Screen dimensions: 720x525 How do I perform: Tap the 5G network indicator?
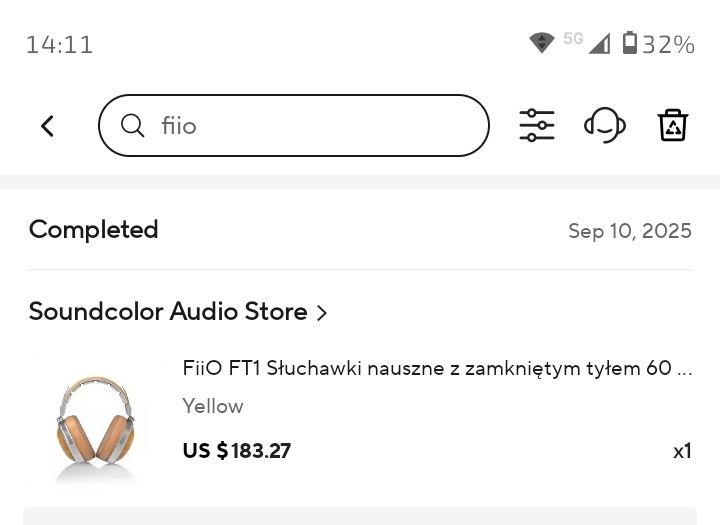[x=573, y=39]
